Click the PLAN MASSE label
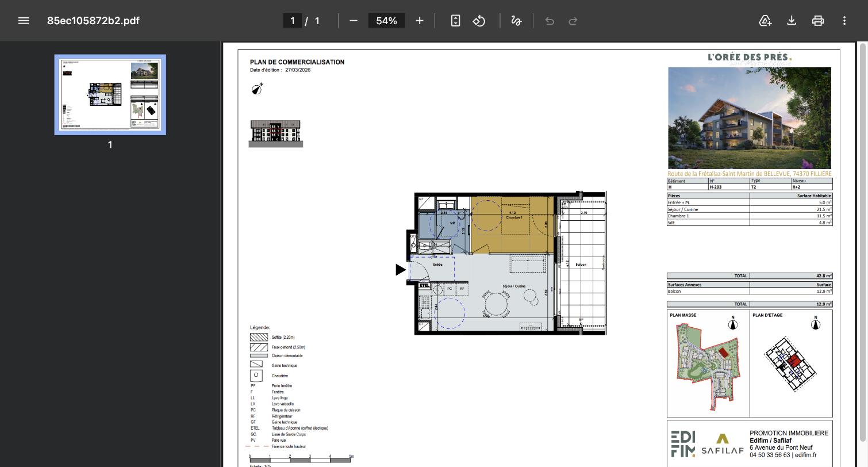This screenshot has width=868, height=467. 683,315
